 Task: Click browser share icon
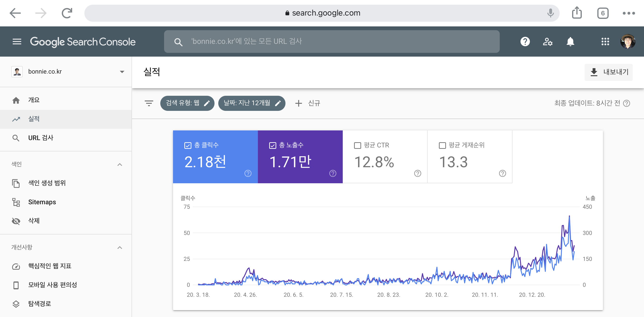(577, 13)
